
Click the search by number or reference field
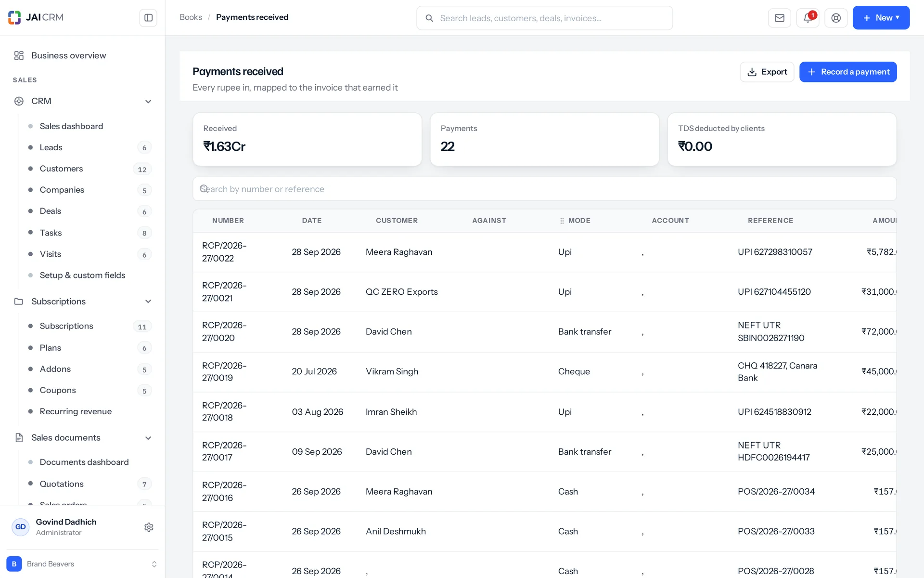(x=544, y=189)
